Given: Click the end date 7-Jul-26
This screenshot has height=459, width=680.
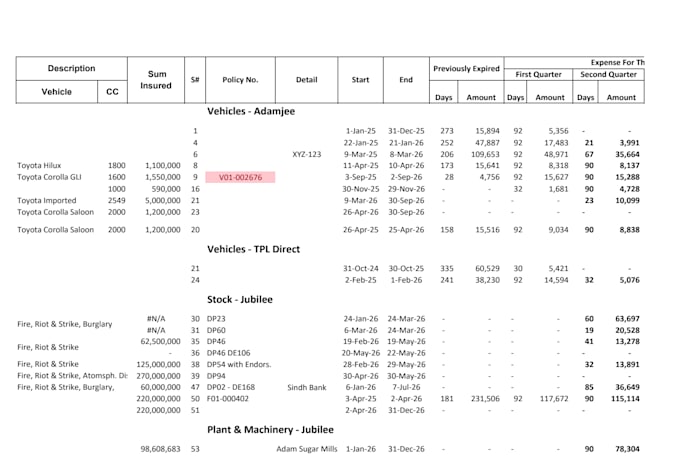Looking at the screenshot, I should click(406, 387).
